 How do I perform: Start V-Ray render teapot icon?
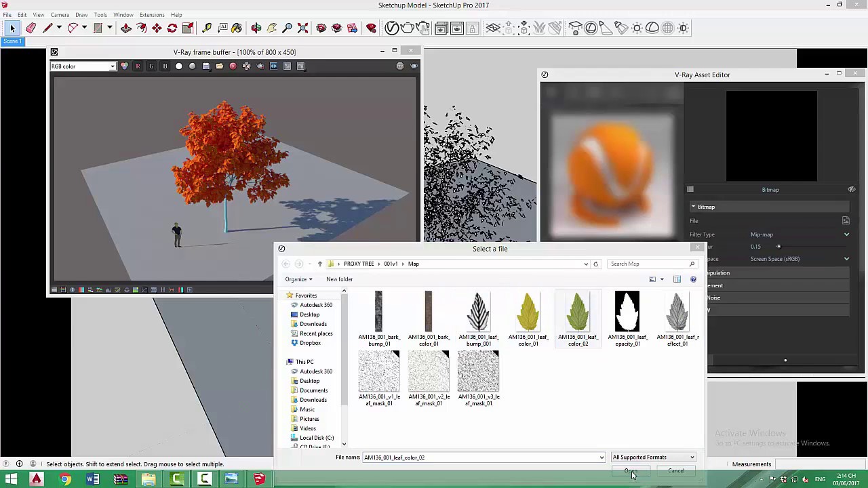pos(408,28)
